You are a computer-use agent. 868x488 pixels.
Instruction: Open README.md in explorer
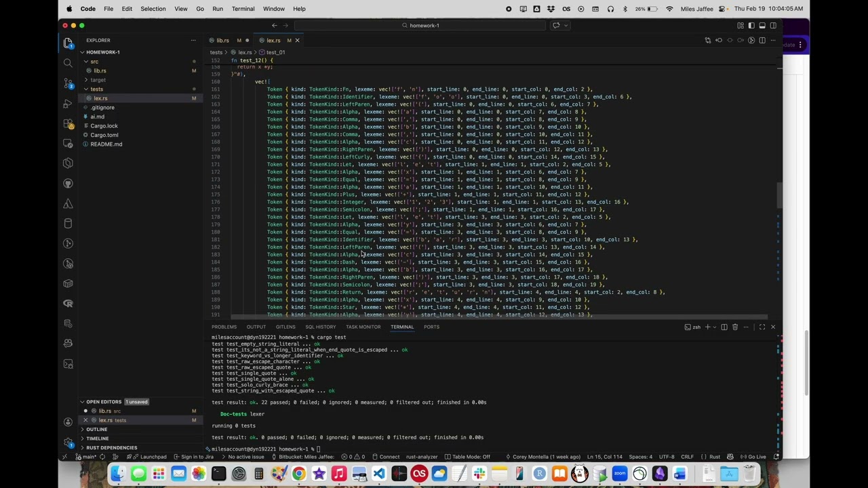click(139, 144)
